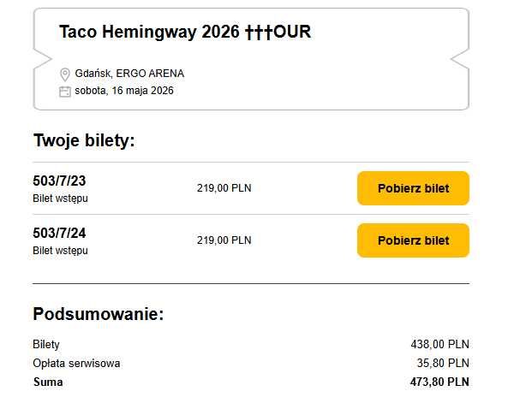The height and width of the screenshot is (403, 532).
Task: Click Bilet wstępu under ticket 503/7/24
Action: point(60,251)
